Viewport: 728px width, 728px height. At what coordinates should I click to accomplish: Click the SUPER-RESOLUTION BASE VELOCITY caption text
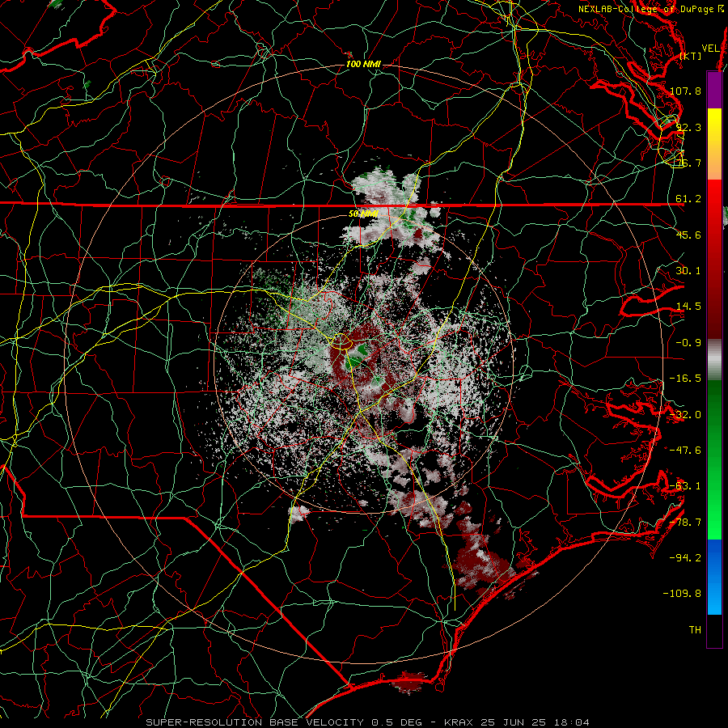[x=255, y=722]
